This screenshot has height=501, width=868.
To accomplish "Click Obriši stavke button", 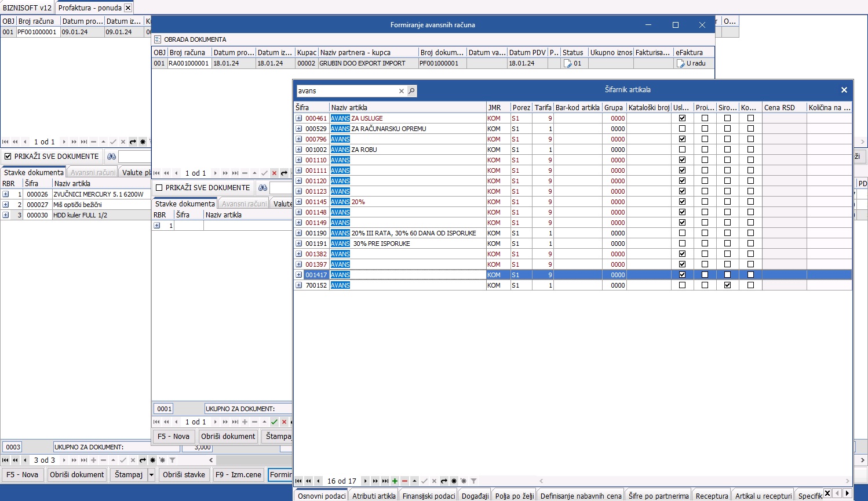I will coord(184,475).
